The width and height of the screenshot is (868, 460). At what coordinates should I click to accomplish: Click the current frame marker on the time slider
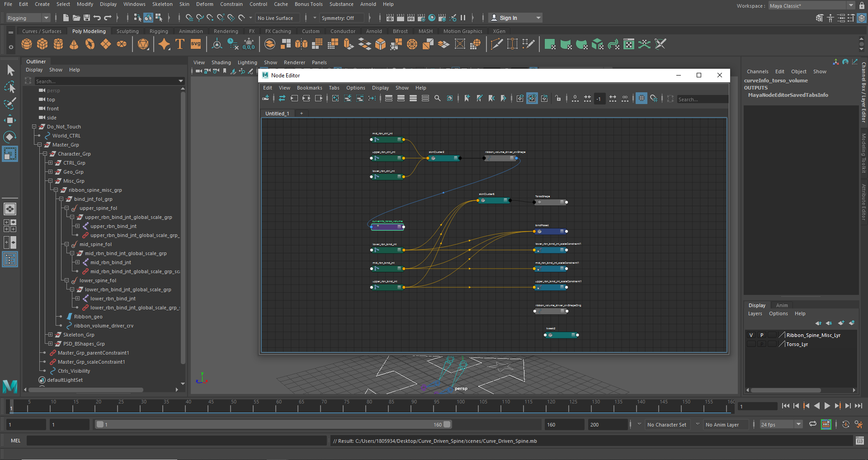[11, 406]
